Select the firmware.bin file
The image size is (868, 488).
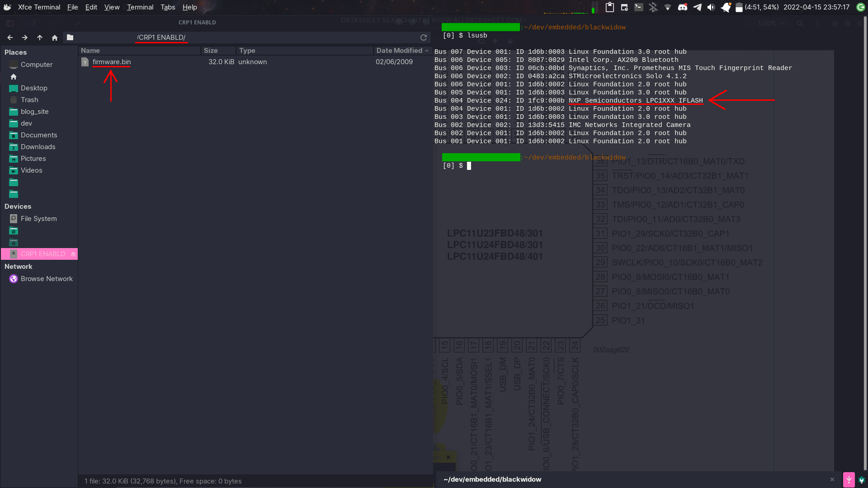(112, 62)
